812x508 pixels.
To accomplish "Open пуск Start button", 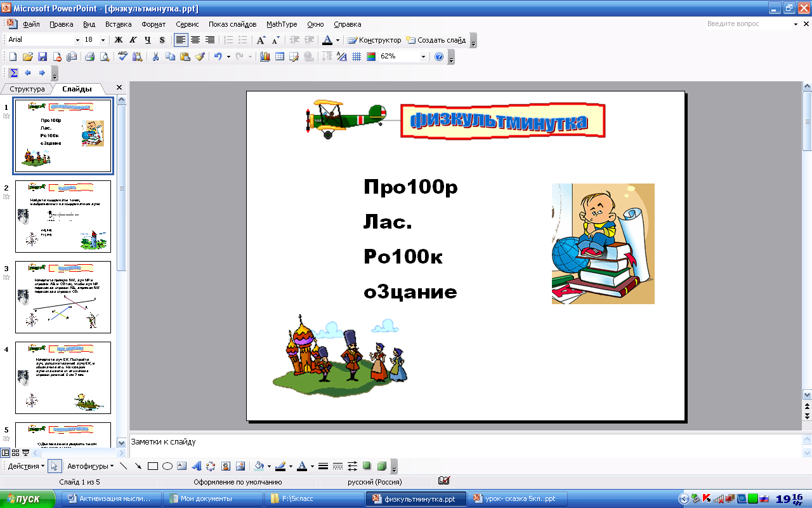I will (29, 498).
